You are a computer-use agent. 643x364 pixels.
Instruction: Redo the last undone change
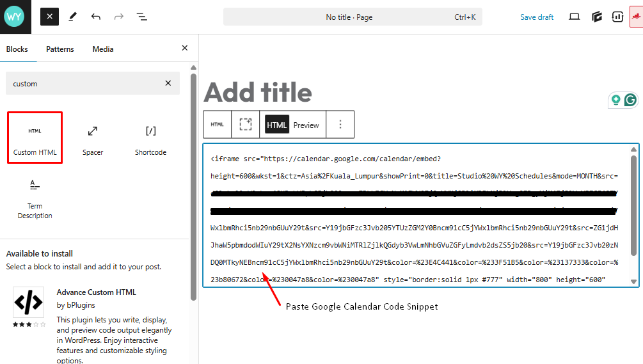point(119,17)
